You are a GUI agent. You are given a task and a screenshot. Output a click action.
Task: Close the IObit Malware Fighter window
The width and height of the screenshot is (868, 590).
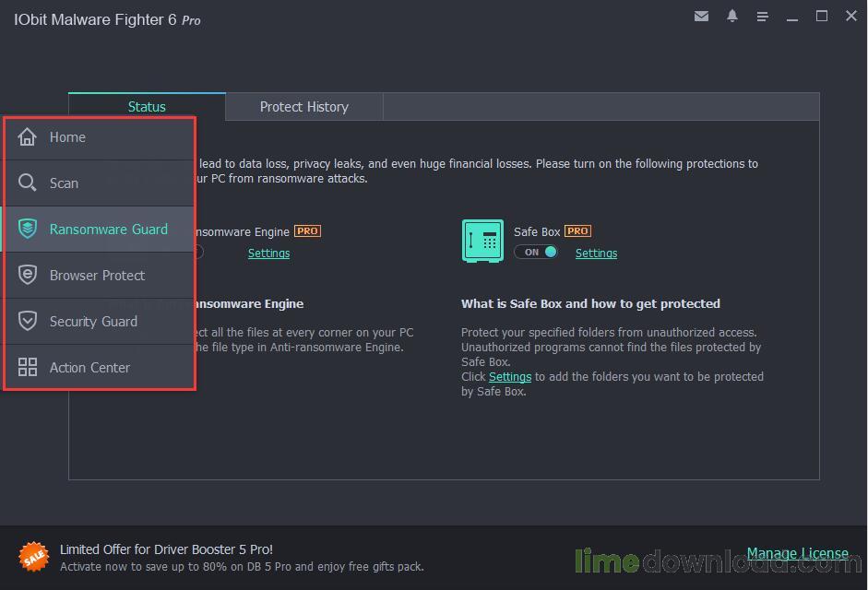click(x=851, y=16)
